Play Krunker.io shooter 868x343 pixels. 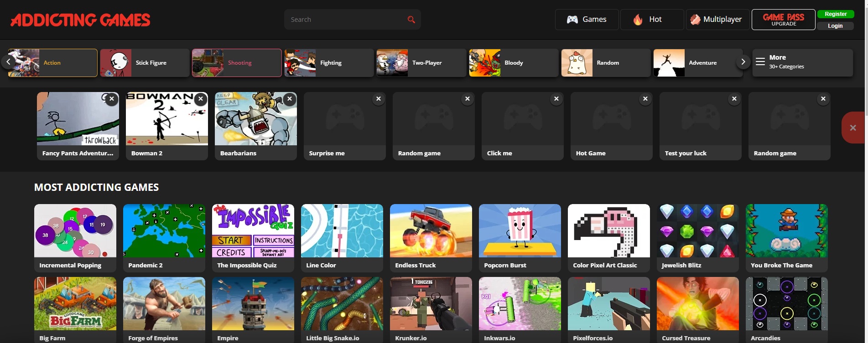pos(431,310)
